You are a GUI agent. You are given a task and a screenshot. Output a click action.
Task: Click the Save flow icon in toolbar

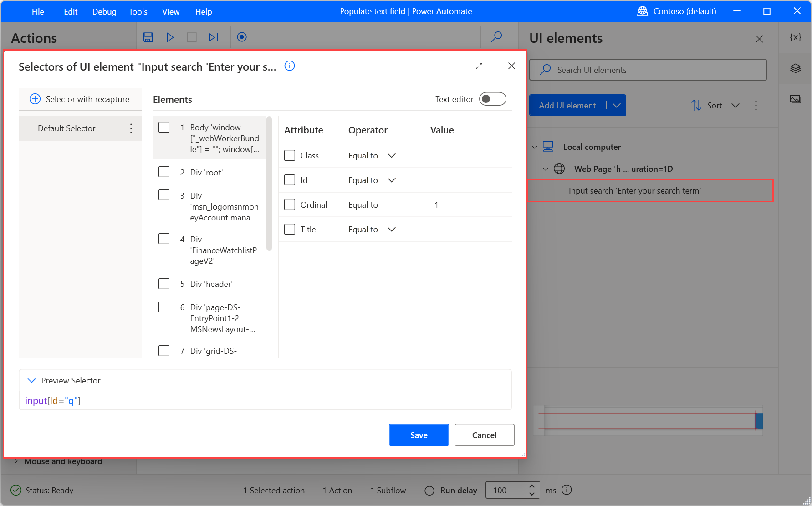click(x=148, y=37)
